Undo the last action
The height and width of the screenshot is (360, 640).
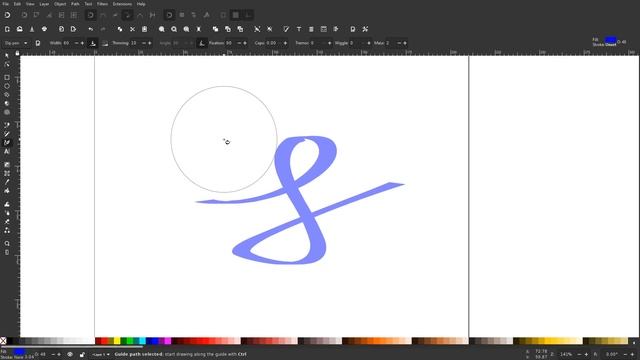tap(91, 29)
